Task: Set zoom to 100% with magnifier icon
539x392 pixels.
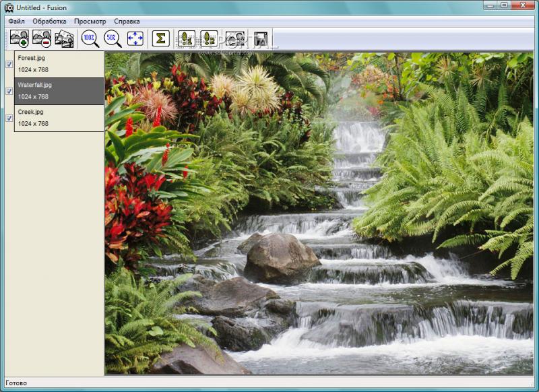Action: pyautogui.click(x=90, y=38)
